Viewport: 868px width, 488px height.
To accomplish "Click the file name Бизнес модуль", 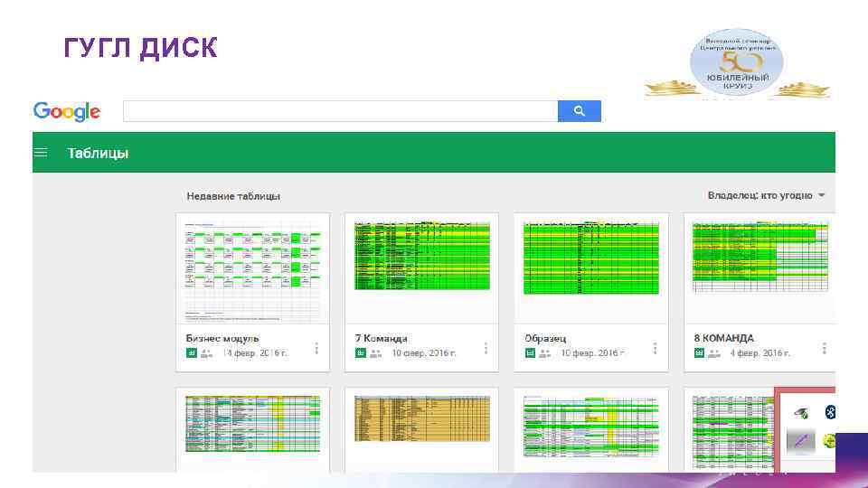I will pos(222,338).
